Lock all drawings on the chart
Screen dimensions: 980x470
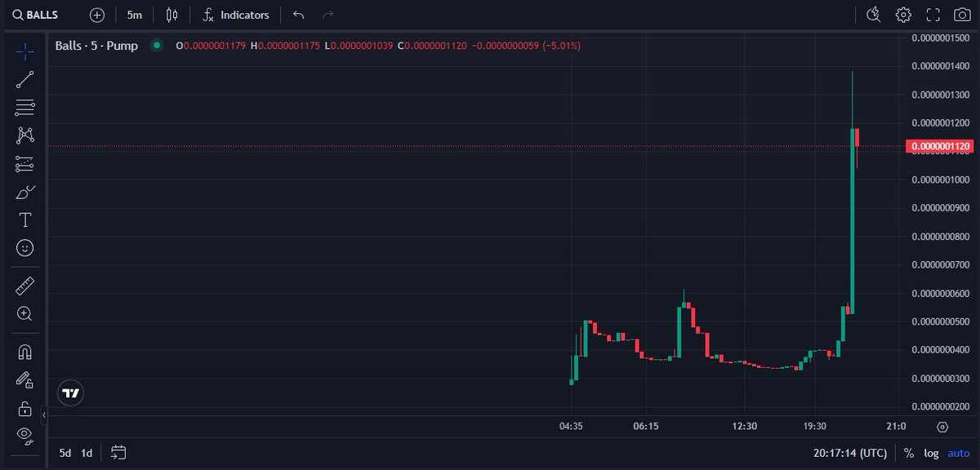(x=24, y=408)
